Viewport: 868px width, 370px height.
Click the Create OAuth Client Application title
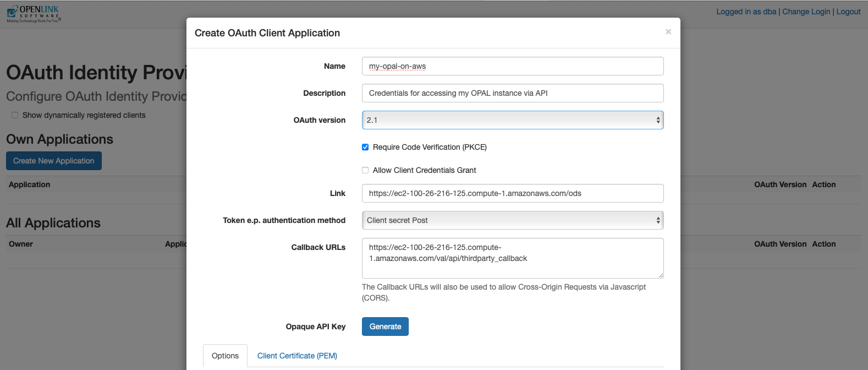click(x=267, y=33)
